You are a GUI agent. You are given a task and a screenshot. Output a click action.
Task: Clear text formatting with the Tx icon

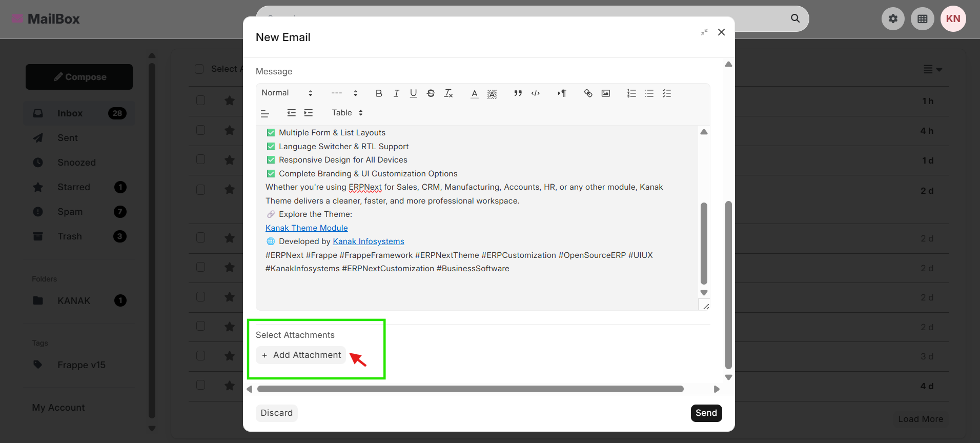(x=448, y=93)
